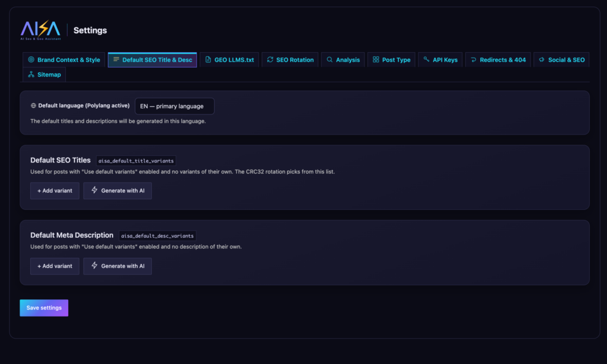Add a variant to Default Meta Description
607x364 pixels.
click(x=55, y=266)
